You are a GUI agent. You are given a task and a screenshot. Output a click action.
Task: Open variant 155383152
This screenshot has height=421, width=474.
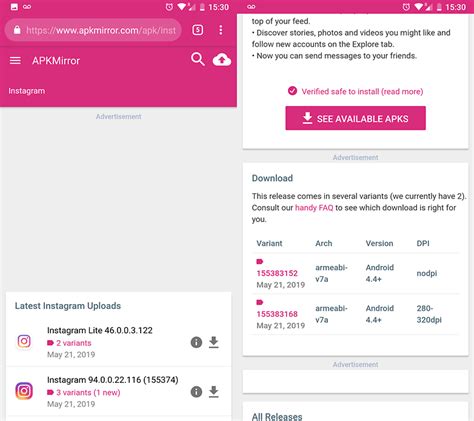tap(277, 273)
